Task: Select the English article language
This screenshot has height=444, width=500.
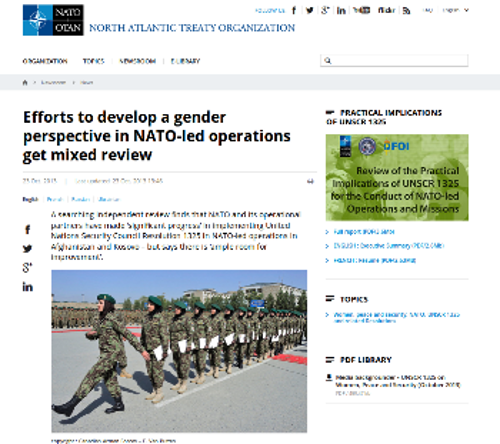Action: pyautogui.click(x=30, y=199)
